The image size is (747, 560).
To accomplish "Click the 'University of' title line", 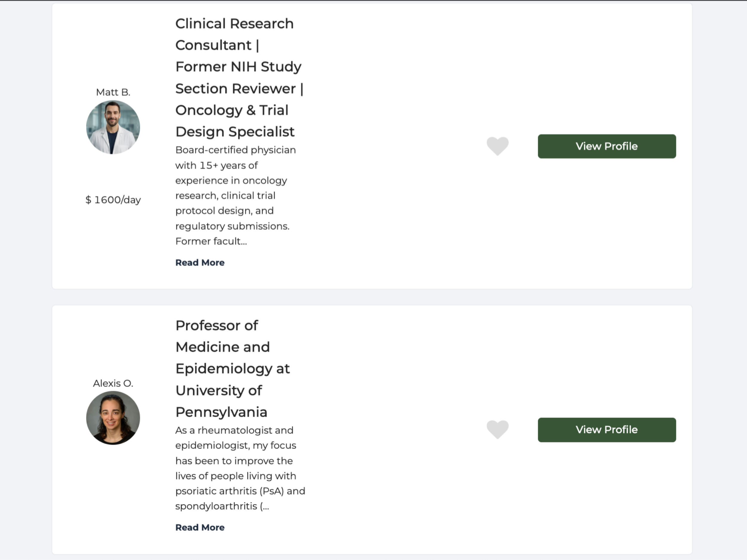I will pos(218,391).
